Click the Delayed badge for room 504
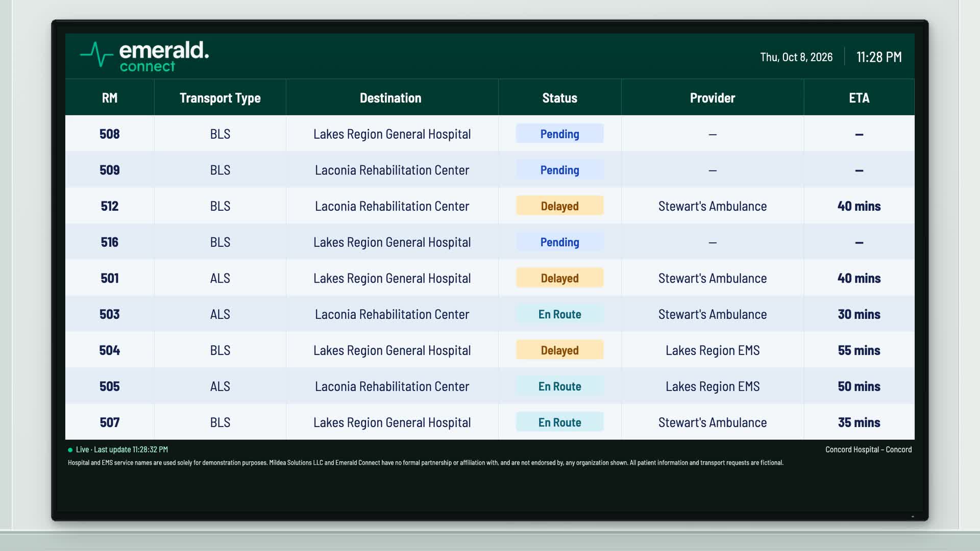The width and height of the screenshot is (980, 551). tap(559, 350)
